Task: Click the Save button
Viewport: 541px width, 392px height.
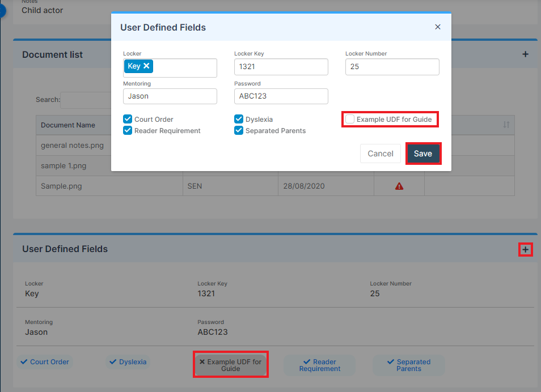Action: pos(423,154)
